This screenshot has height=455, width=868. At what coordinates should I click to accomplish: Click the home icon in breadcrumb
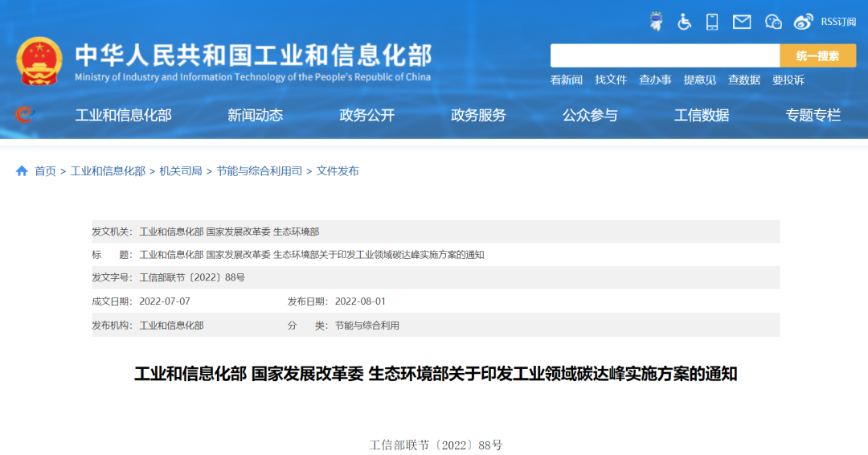(x=22, y=171)
